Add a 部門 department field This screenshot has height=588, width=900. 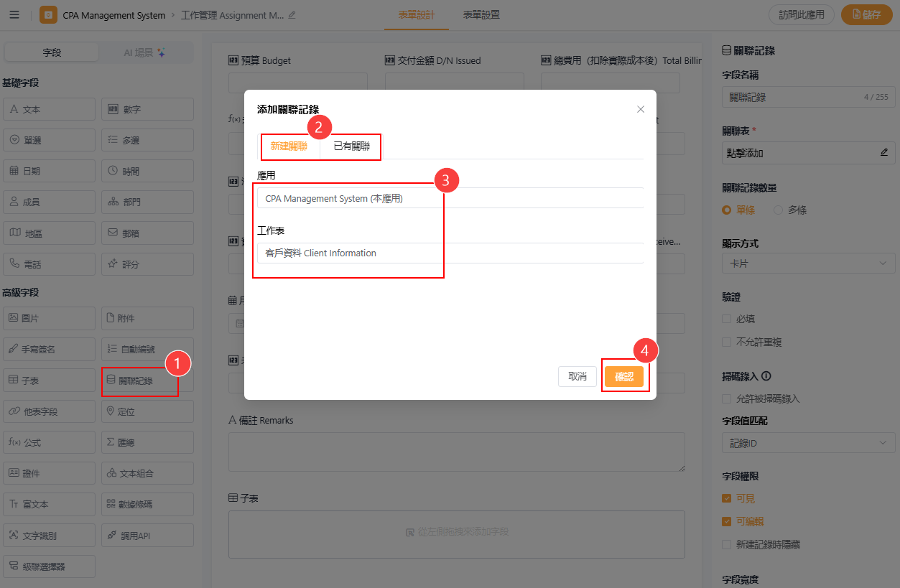147,202
